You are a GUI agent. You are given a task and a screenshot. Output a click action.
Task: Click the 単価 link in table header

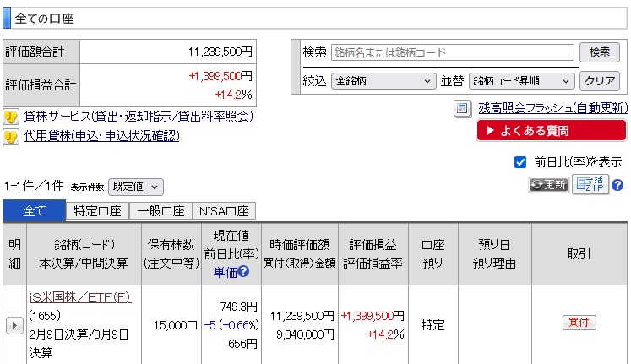pyautogui.click(x=225, y=273)
